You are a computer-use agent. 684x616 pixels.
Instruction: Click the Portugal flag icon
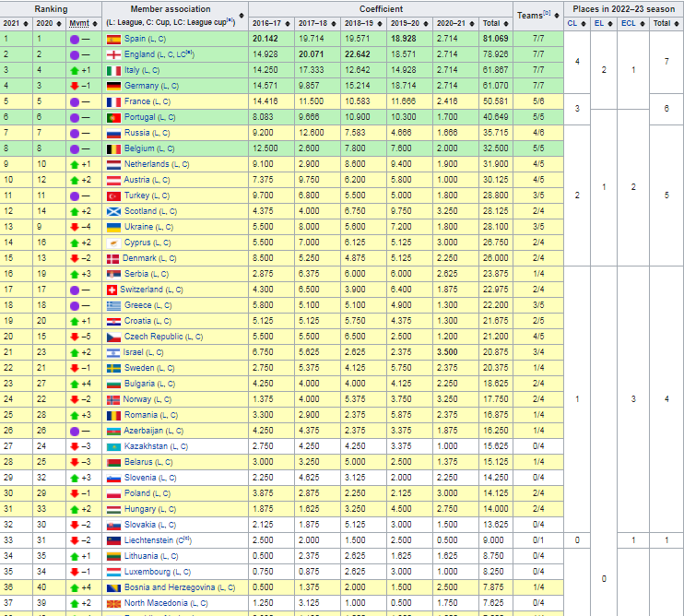pyautogui.click(x=114, y=118)
